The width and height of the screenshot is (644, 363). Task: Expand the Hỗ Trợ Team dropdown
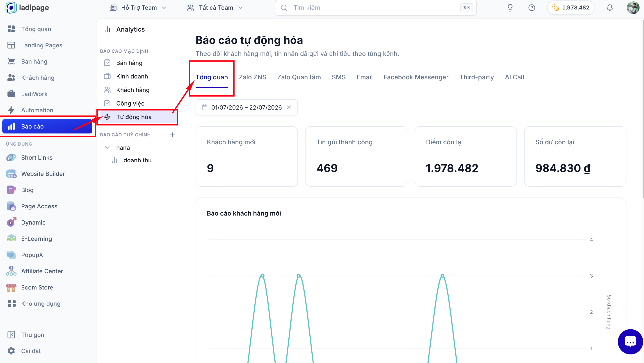coord(138,8)
